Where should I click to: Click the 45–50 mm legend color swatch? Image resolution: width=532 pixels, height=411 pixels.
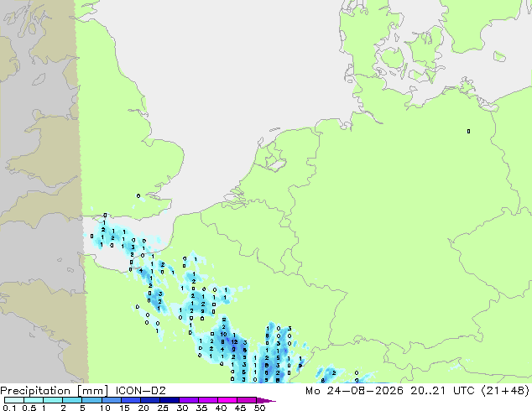point(247,400)
